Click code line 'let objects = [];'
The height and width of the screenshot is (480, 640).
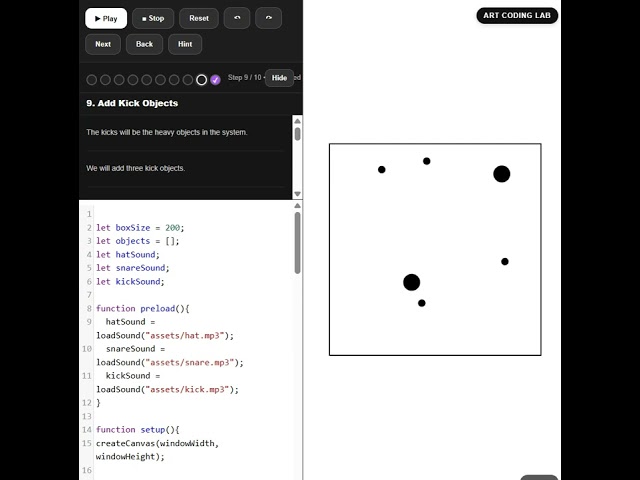click(x=138, y=241)
